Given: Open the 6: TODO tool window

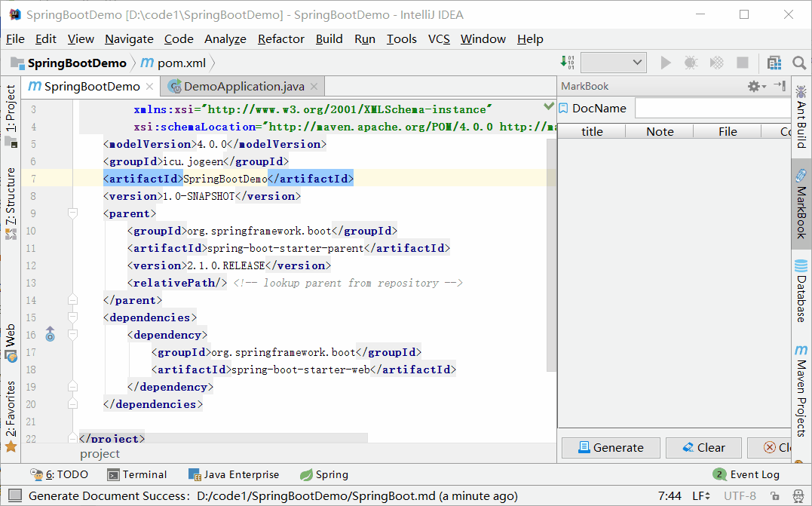Looking at the screenshot, I should click(59, 474).
